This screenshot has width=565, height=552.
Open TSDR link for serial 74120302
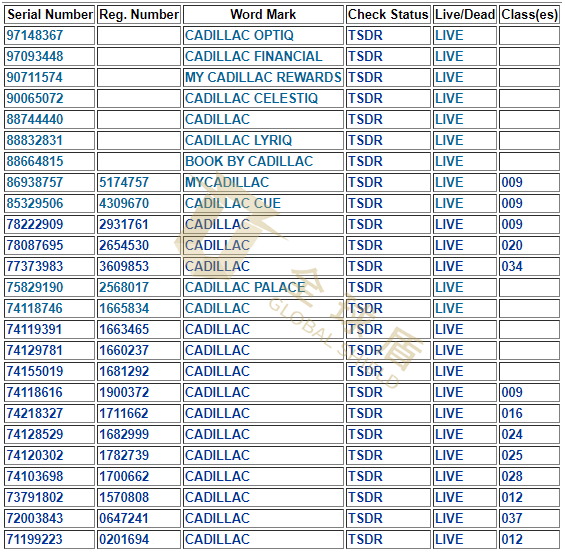(365, 455)
